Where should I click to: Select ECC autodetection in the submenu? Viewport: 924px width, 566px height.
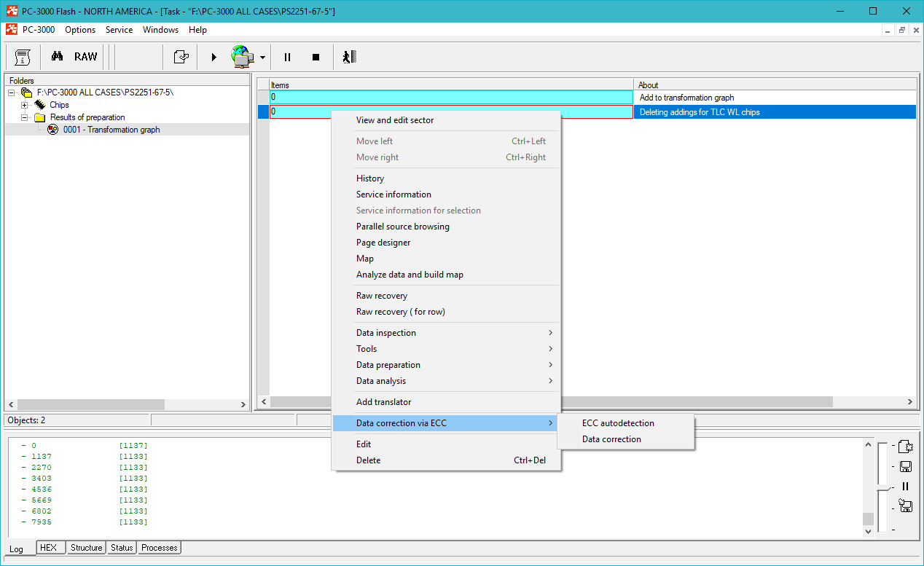625,423
